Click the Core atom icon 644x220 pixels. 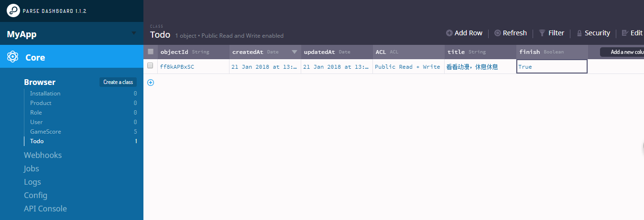13,57
